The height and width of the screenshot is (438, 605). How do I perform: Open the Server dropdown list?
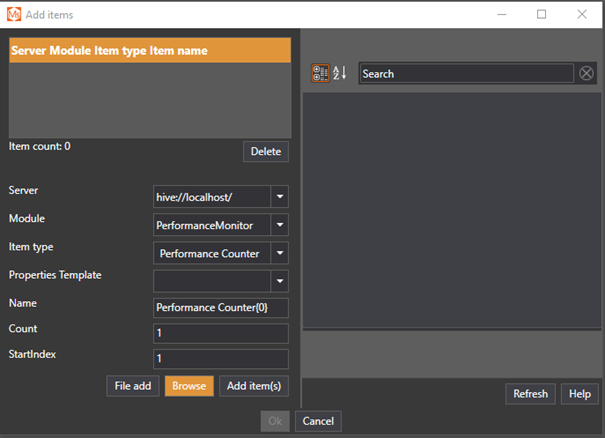pyautogui.click(x=280, y=198)
